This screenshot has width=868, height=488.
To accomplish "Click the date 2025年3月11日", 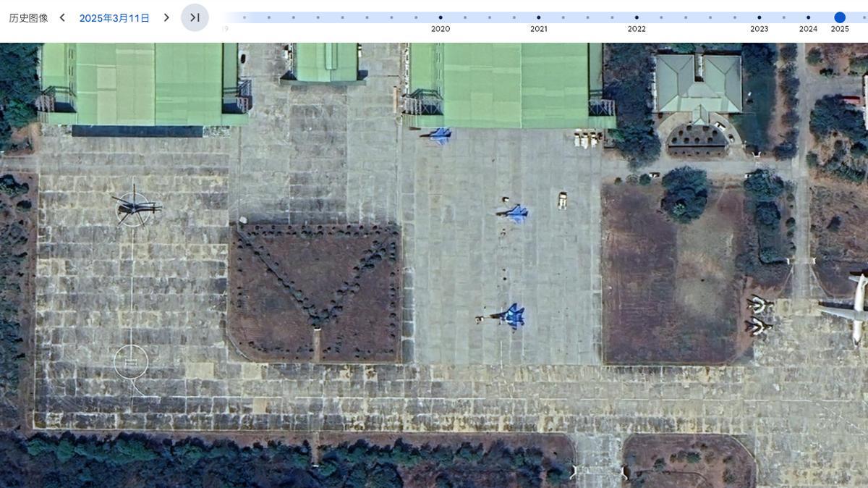I will pos(114,18).
